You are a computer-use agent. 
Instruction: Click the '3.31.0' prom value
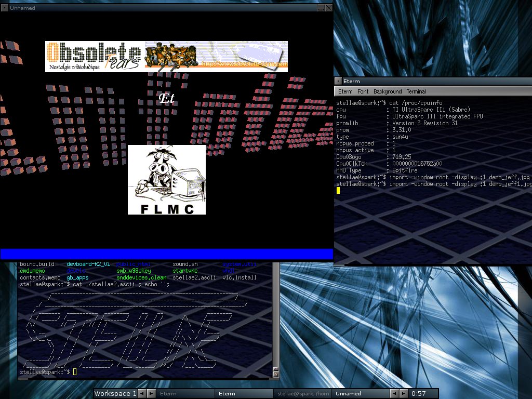click(x=402, y=130)
